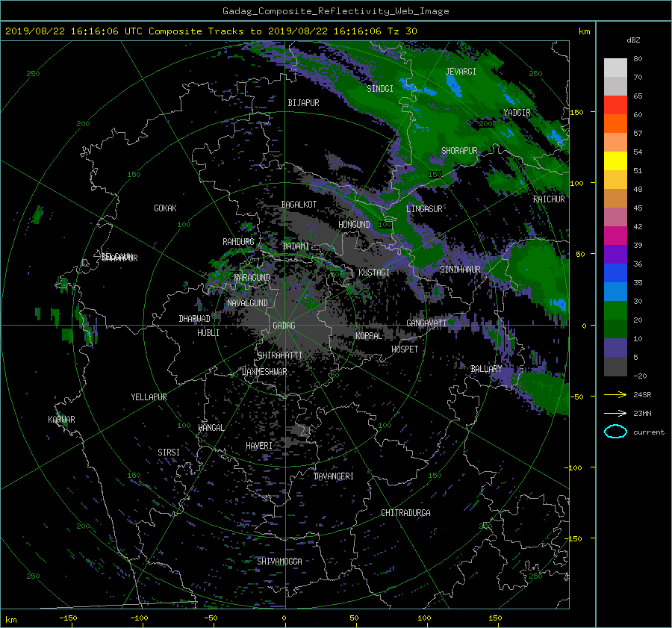This screenshot has height=628, width=672.
Task: Click the 'BAGALKOT' city label
Action: point(299,205)
